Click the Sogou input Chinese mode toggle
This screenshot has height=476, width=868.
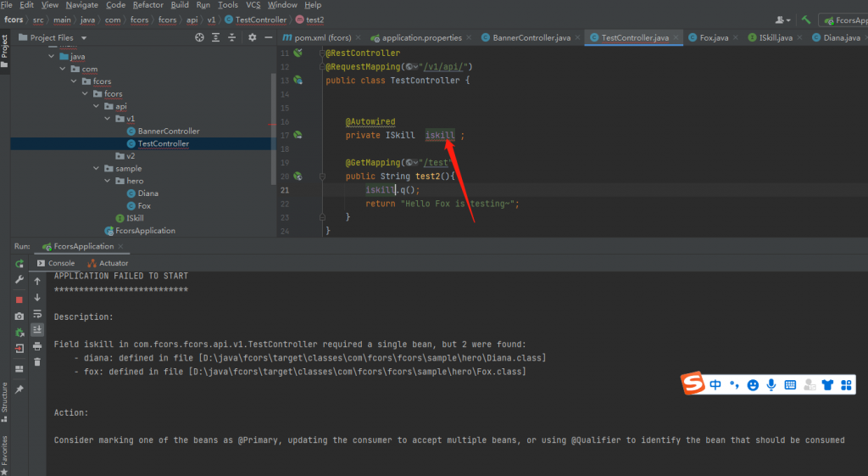click(x=715, y=384)
